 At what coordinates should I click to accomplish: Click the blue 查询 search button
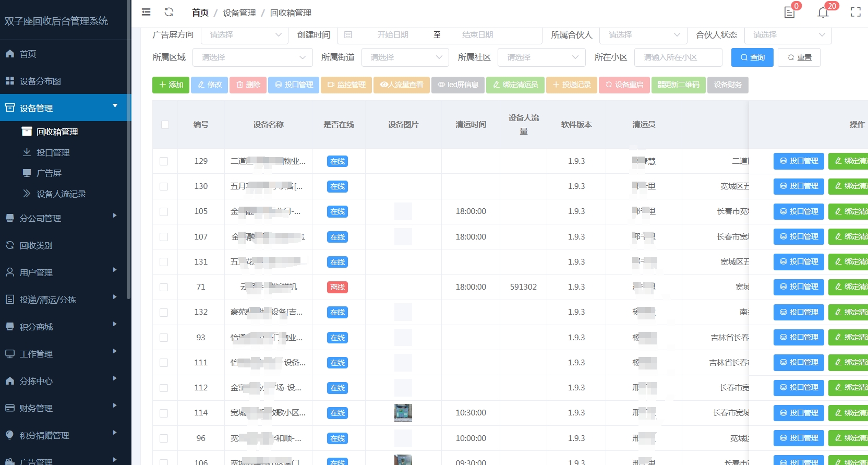tap(752, 57)
